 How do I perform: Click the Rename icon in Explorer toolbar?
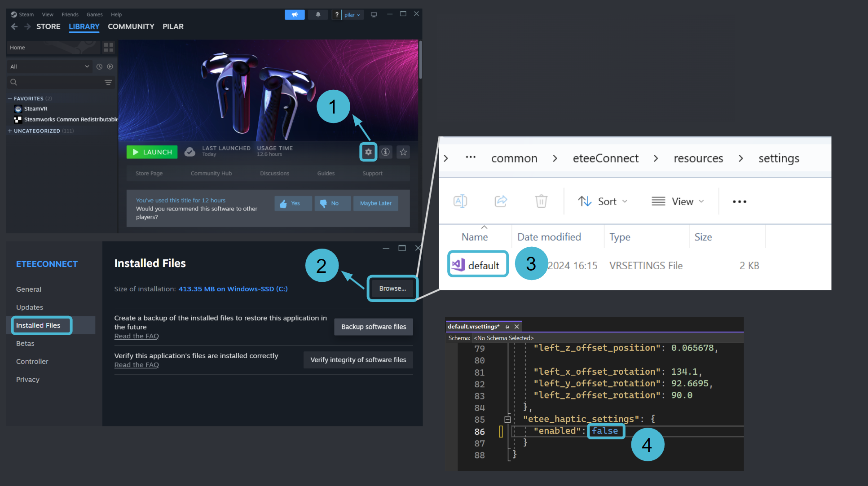460,201
